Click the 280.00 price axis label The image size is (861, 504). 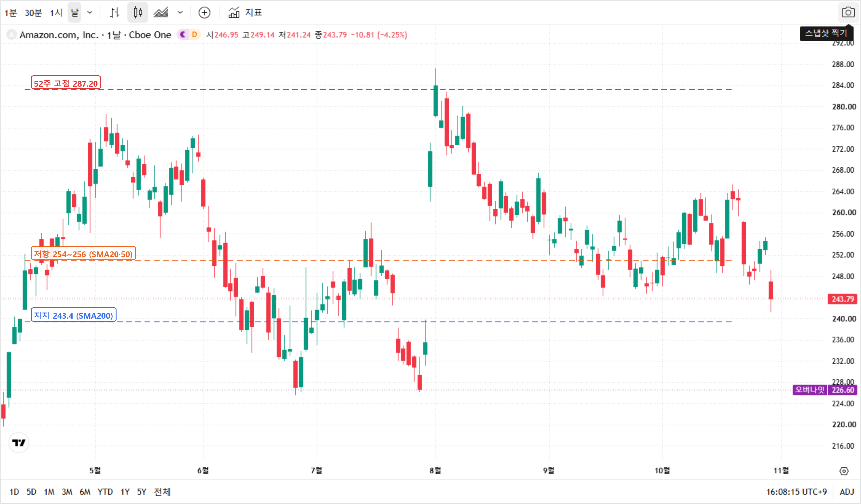point(844,107)
